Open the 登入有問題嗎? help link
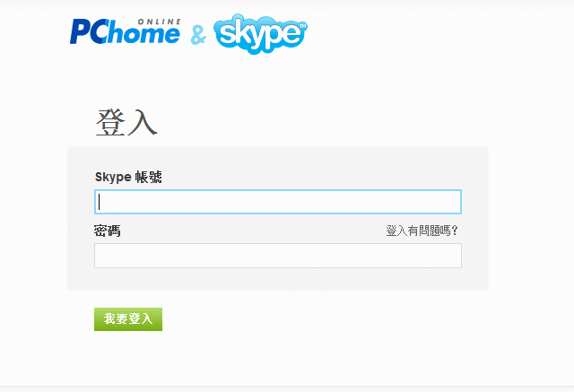The image size is (574, 392). [422, 231]
